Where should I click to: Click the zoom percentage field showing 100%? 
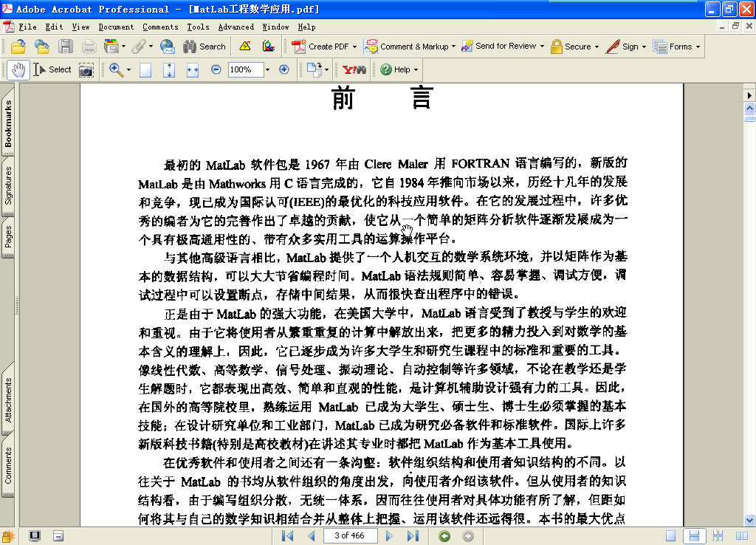pos(245,70)
